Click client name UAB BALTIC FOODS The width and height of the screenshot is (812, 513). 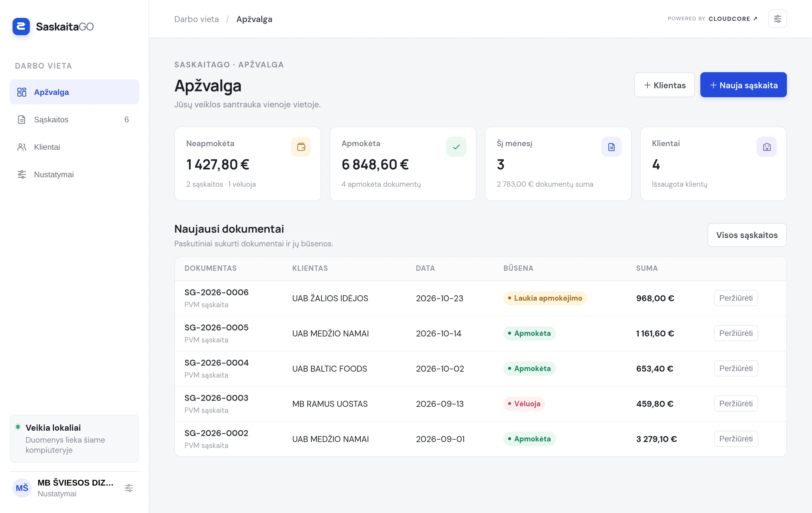[x=330, y=369]
